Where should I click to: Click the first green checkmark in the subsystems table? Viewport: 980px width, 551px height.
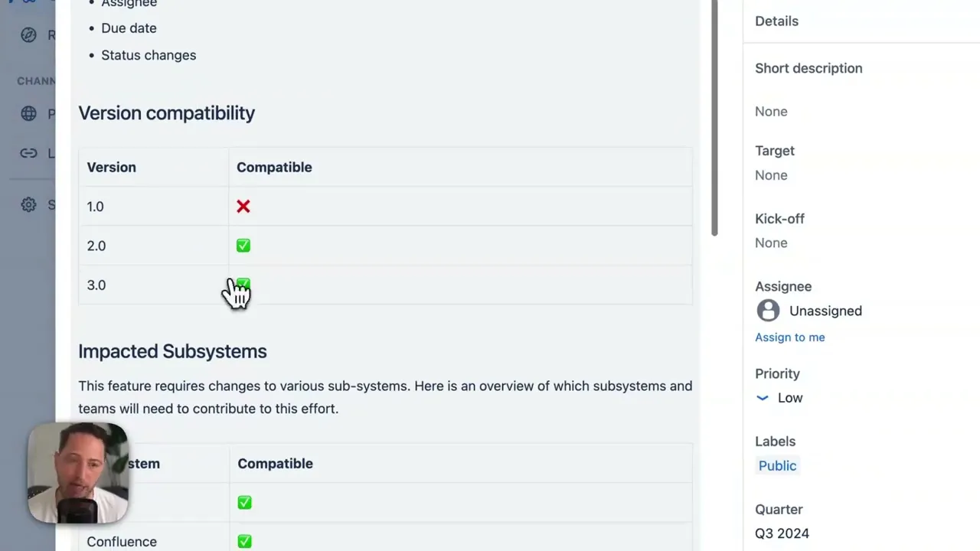coord(244,503)
